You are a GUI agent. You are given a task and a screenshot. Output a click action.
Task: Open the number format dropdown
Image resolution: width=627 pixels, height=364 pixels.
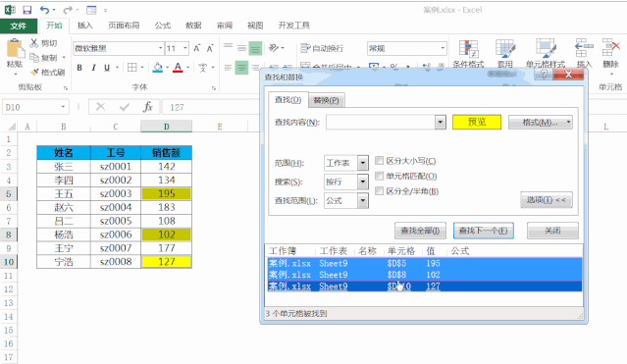443,48
